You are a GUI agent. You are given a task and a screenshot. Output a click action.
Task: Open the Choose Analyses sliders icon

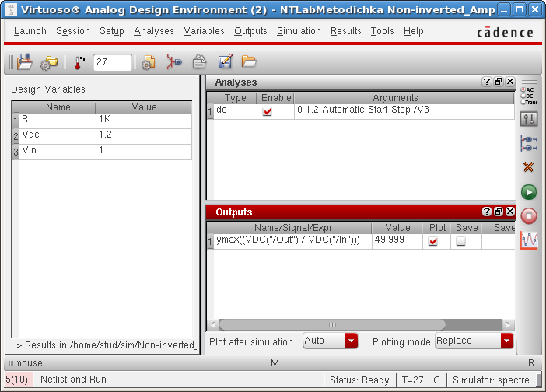pos(529,120)
